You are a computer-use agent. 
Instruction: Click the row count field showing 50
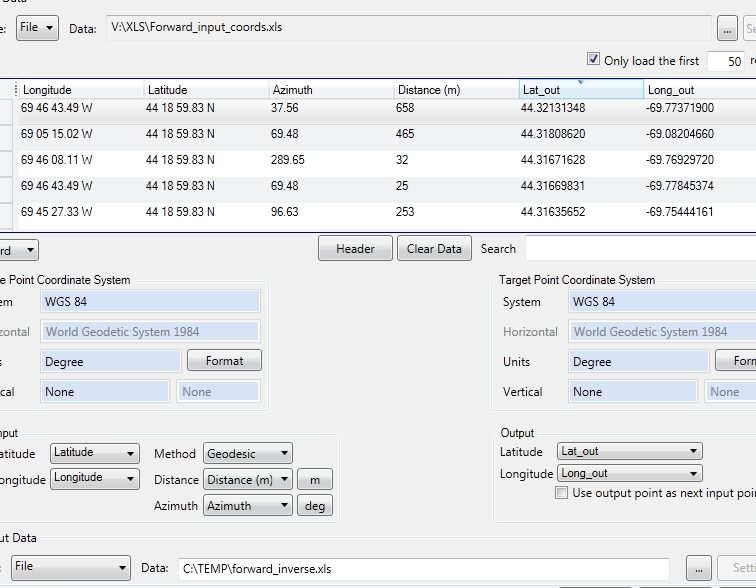pyautogui.click(x=726, y=61)
